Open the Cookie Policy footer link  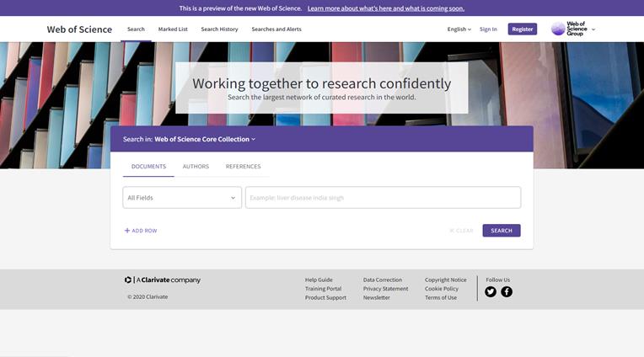(x=442, y=289)
